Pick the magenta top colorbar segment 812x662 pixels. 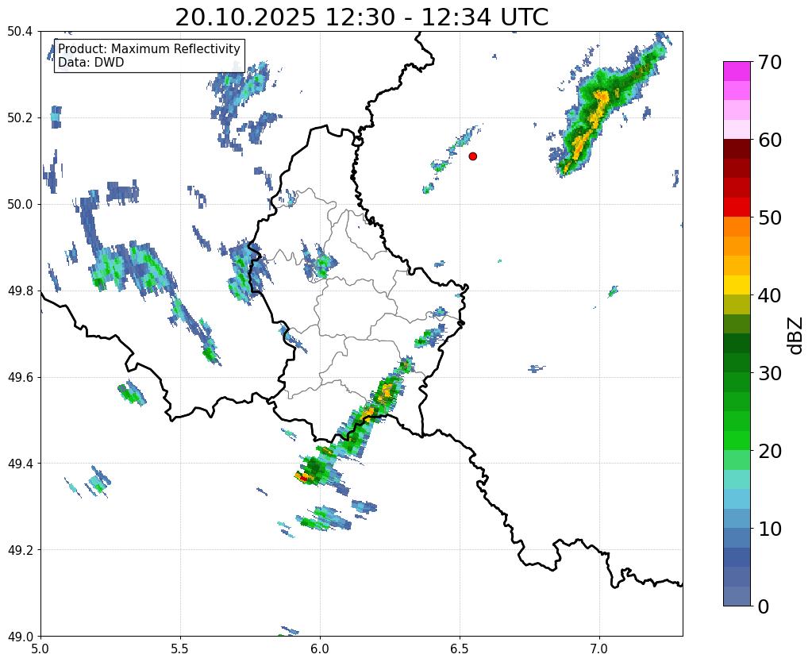(737, 71)
